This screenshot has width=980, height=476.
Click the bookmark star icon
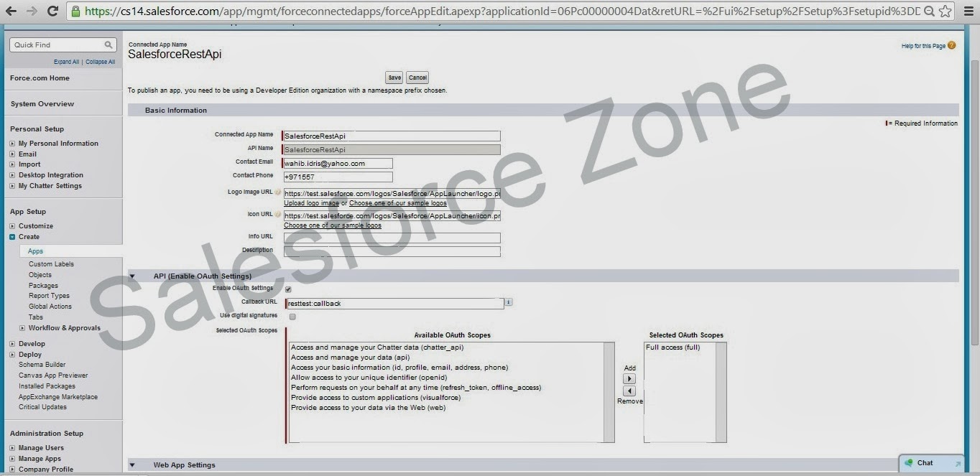[945, 11]
